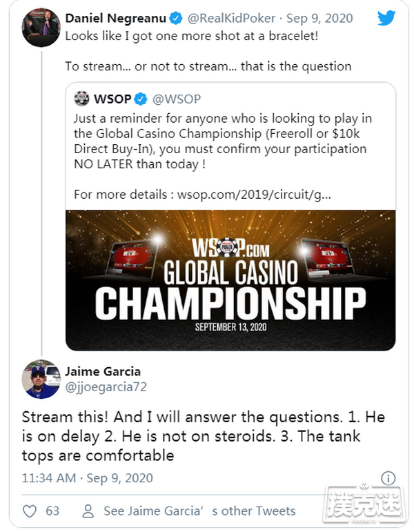This screenshot has width=414, height=532.
Task: Click the 63 likes count
Action: click(52, 511)
